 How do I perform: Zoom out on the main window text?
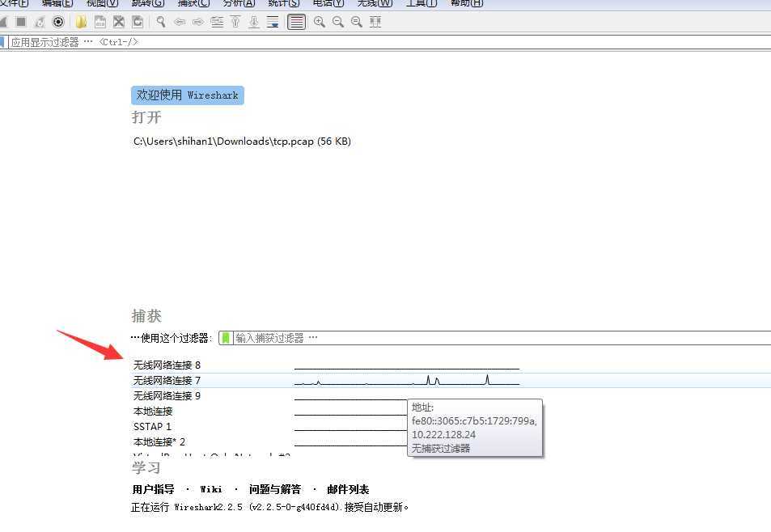coord(338,22)
